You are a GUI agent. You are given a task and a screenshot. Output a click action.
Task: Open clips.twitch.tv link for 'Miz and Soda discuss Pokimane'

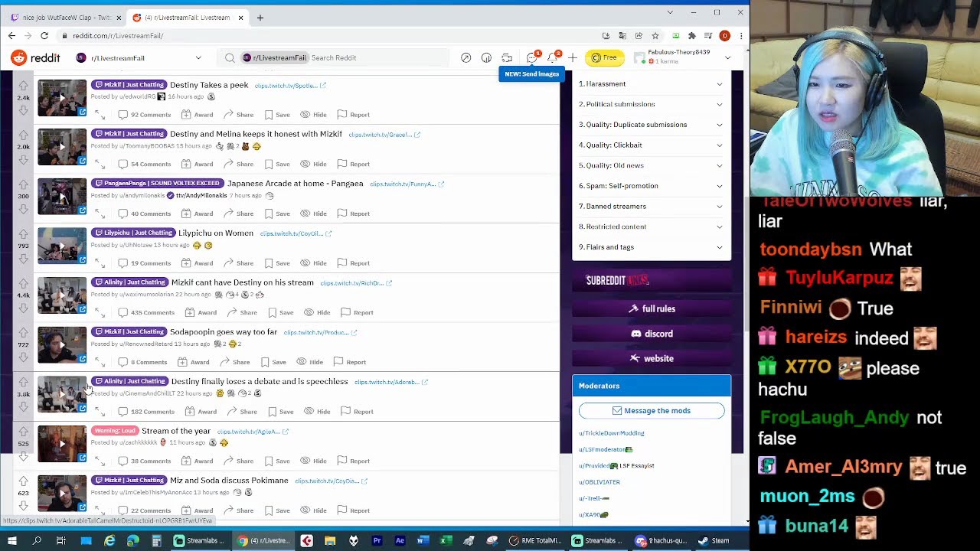[x=331, y=481]
